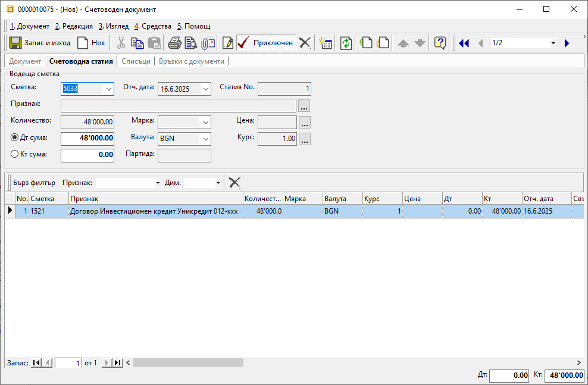Image resolution: width=588 pixels, height=385 pixels.
Task: Click the Кт column header in grid
Action: (x=502, y=199)
